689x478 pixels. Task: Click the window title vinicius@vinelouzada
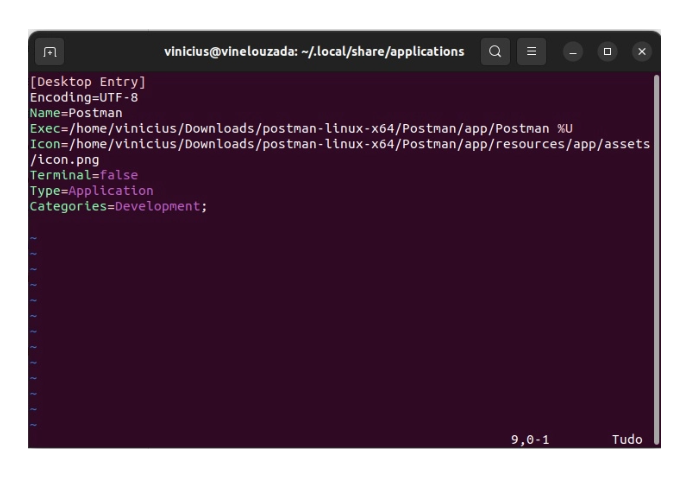tap(314, 52)
